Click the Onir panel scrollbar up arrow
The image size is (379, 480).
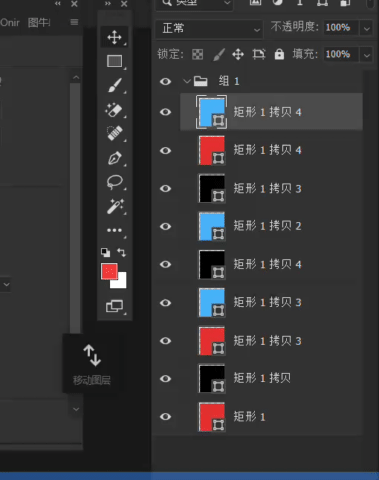coord(76,77)
